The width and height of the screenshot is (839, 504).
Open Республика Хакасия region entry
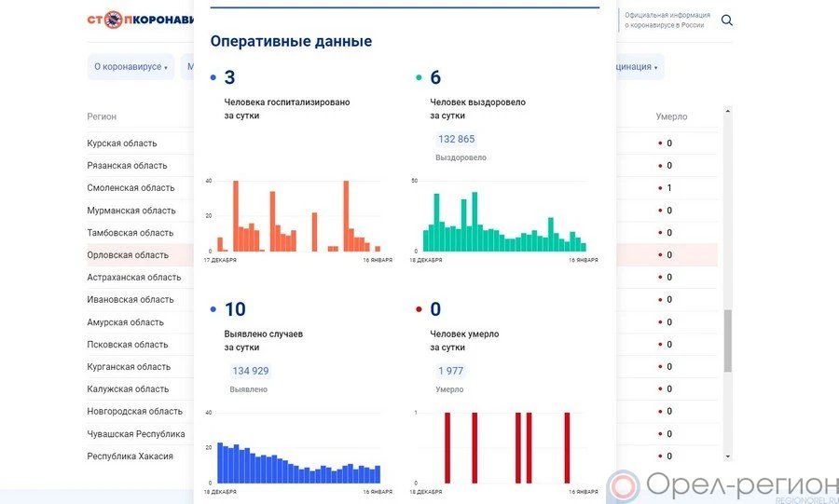click(130, 456)
